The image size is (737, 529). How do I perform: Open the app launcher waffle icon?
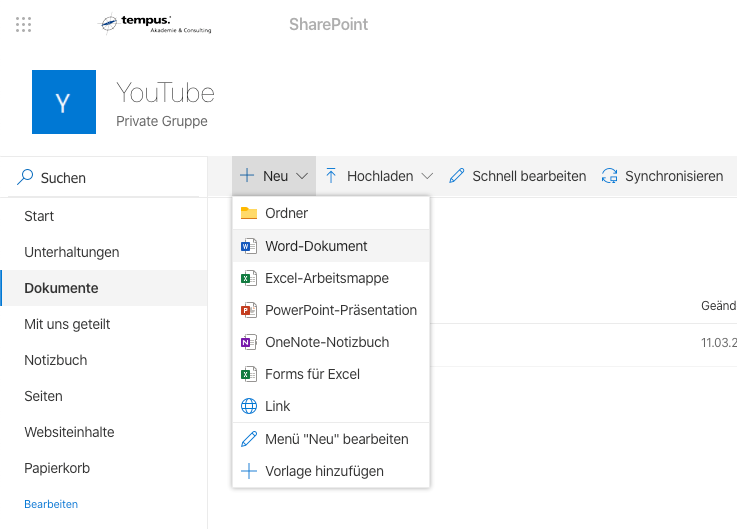[x=23, y=24]
